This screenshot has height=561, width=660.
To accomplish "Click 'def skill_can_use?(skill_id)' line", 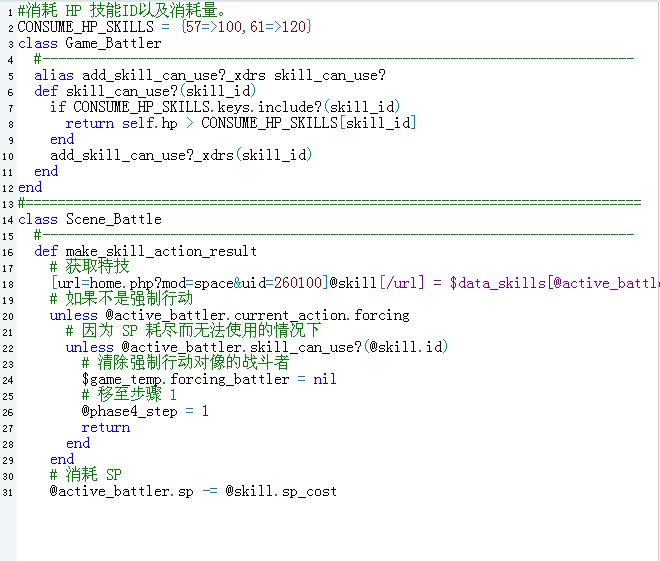I will (145, 91).
